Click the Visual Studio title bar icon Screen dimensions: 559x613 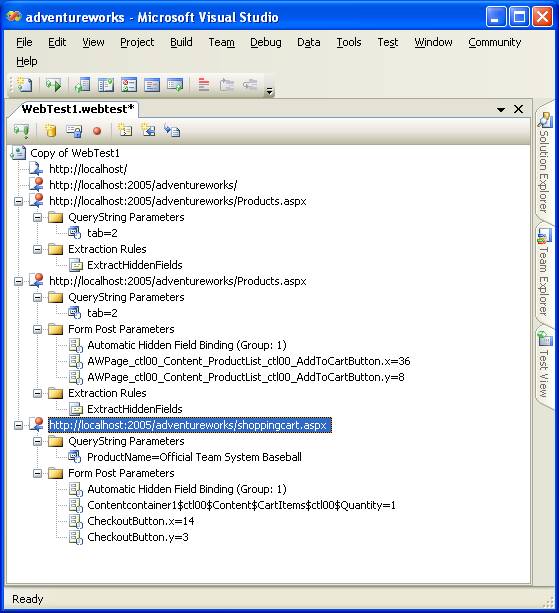(x=14, y=16)
